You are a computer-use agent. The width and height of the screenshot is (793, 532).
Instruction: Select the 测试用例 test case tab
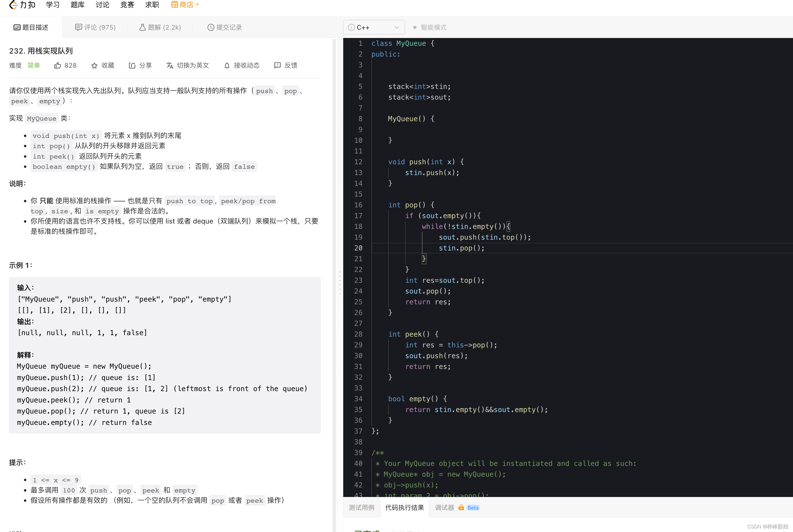coord(361,507)
